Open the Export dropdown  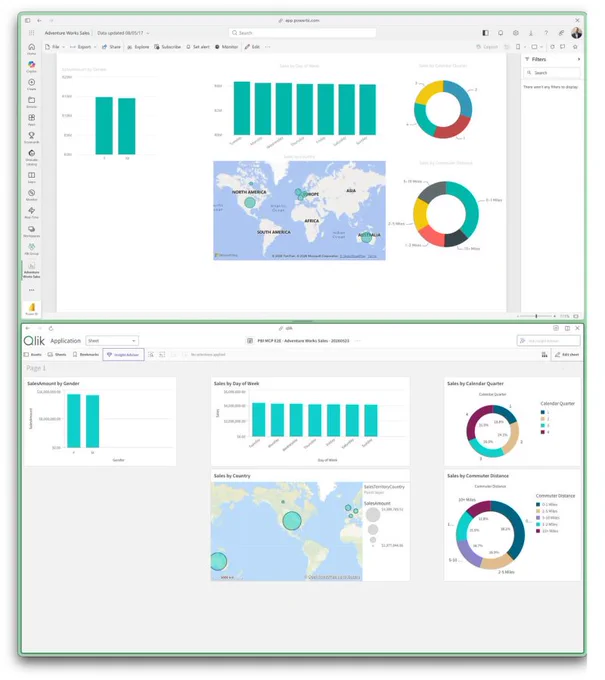[x=83, y=47]
